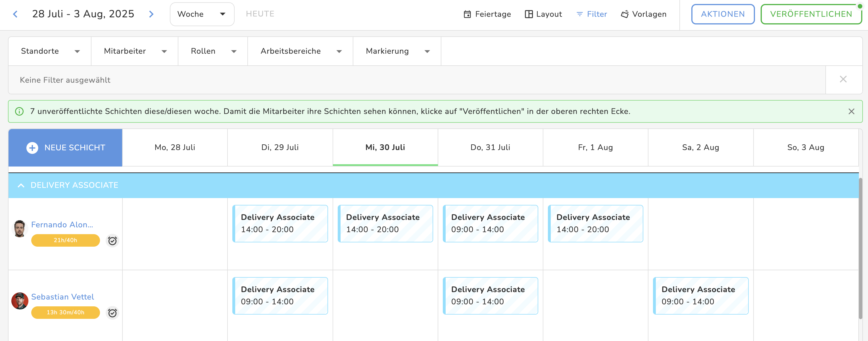Select the Sa, 2 Aug column header
868x341 pixels.
pyautogui.click(x=700, y=147)
